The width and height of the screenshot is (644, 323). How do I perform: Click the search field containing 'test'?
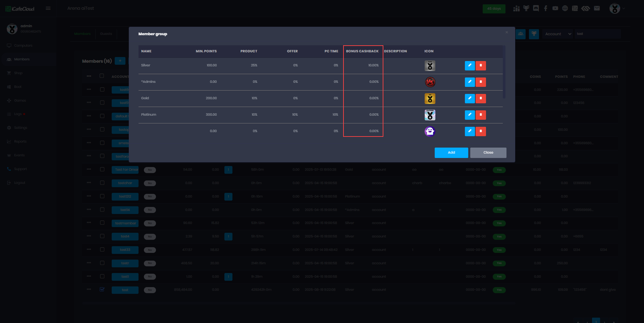tap(597, 34)
